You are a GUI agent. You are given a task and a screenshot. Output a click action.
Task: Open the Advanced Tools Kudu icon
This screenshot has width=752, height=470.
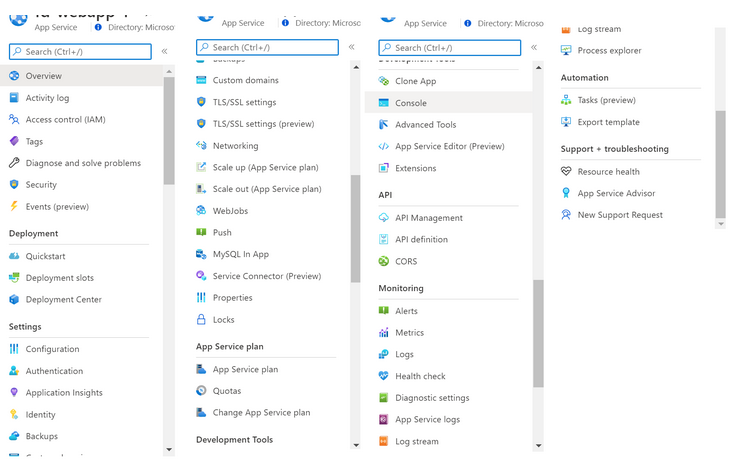[x=384, y=125]
